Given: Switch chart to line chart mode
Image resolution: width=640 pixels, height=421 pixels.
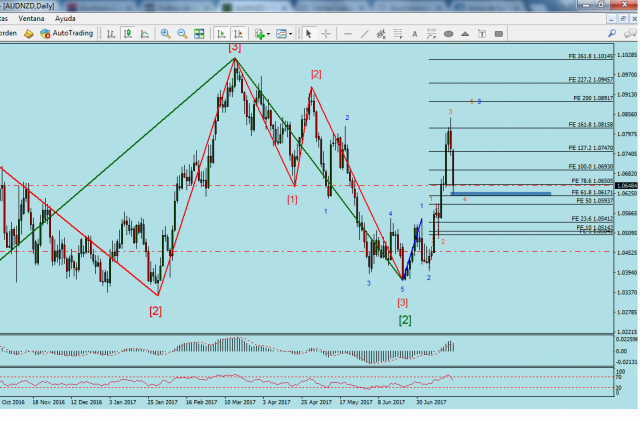Looking at the screenshot, I should coord(144,34).
